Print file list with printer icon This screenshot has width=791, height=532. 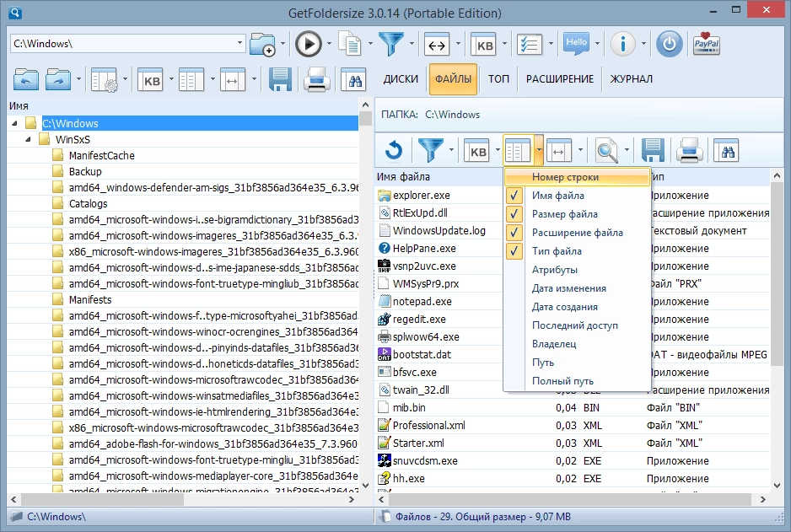(x=689, y=150)
